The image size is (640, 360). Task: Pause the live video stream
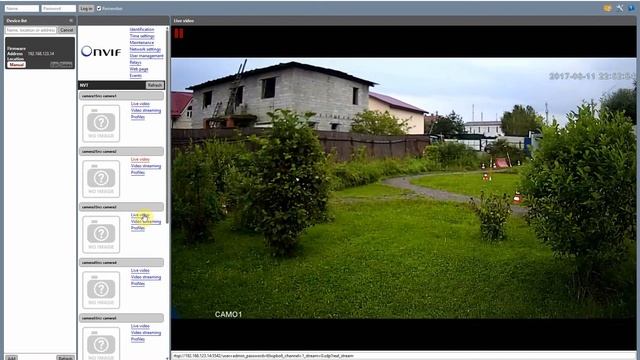[x=179, y=33]
